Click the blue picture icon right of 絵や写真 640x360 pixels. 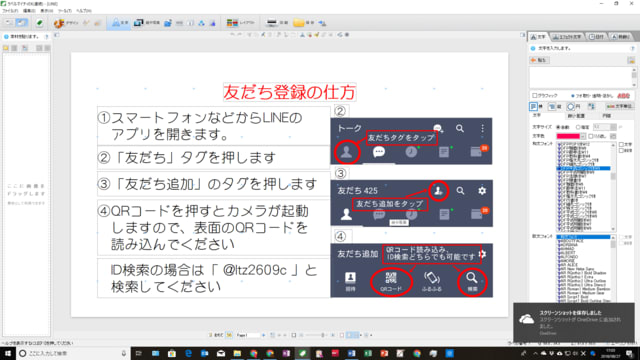[x=168, y=23]
